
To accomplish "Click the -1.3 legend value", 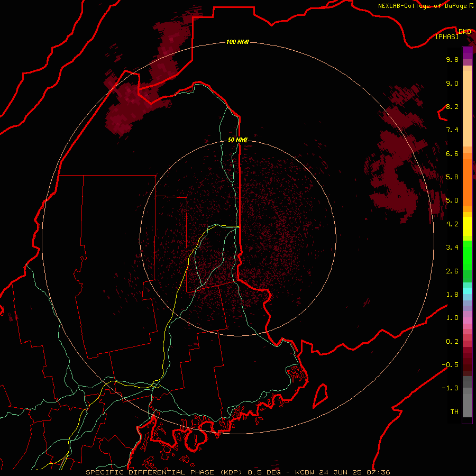I will point(450,388).
